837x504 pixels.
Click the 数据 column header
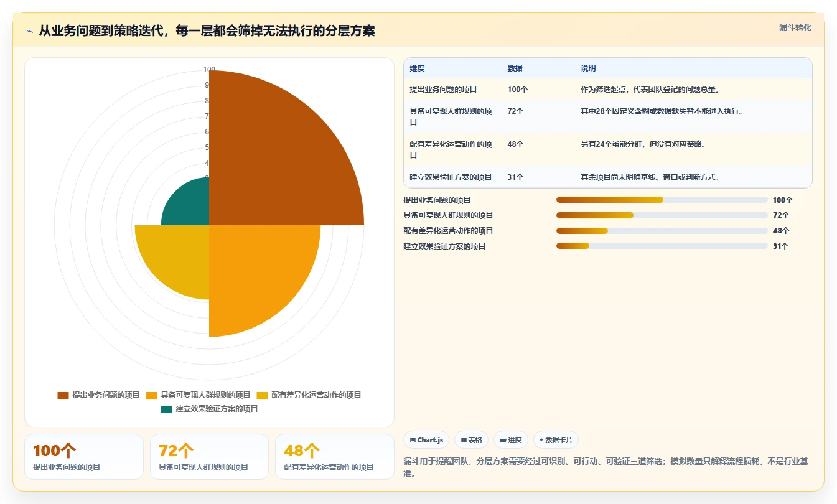click(515, 68)
